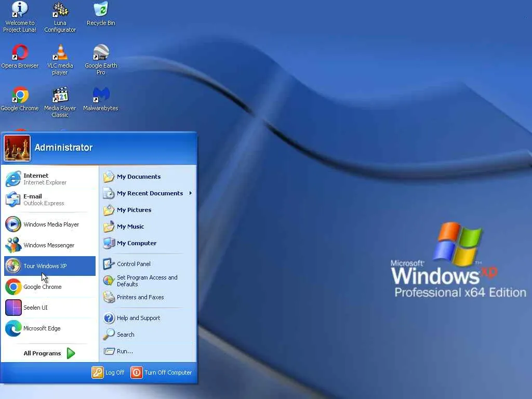Click the Internet Explorer 'e' icon

(13, 179)
